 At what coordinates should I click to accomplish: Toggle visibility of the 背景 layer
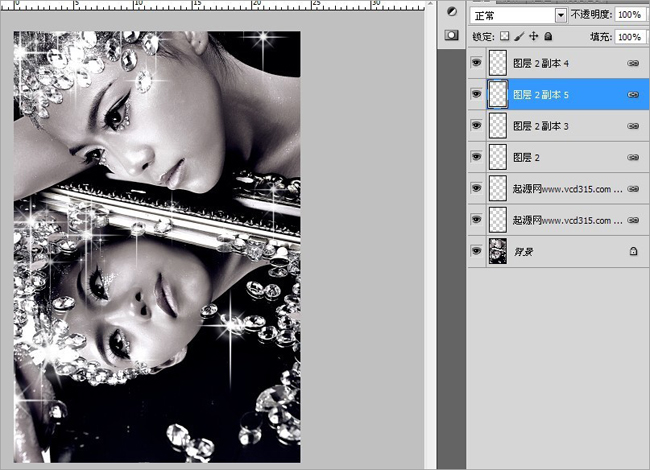[x=476, y=252]
